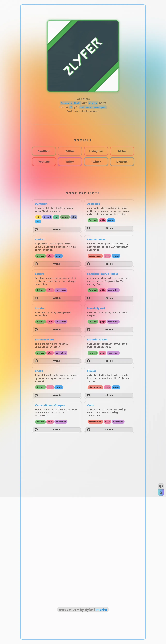Click GitHub icon on Asteroids card
166x644 pixels.
click(x=89, y=228)
